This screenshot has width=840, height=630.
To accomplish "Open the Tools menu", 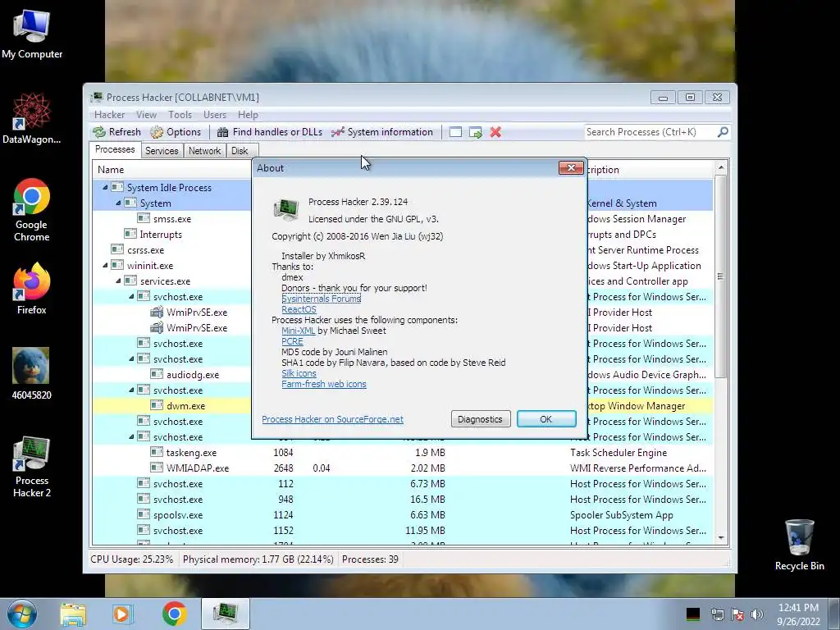I will [180, 115].
